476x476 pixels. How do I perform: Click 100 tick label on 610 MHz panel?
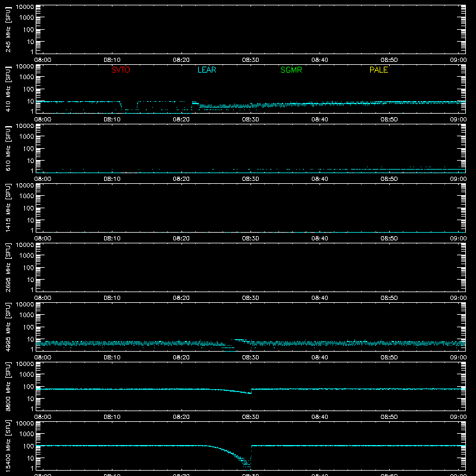pos(28,149)
